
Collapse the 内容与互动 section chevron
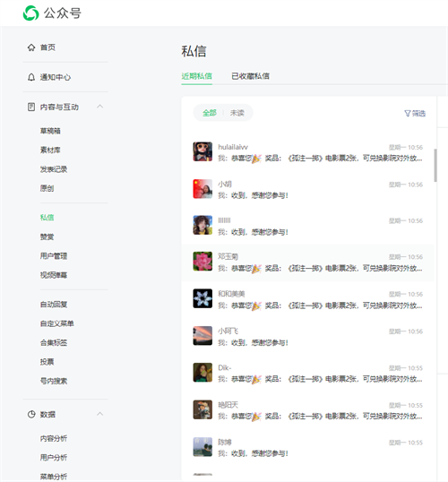pos(100,107)
